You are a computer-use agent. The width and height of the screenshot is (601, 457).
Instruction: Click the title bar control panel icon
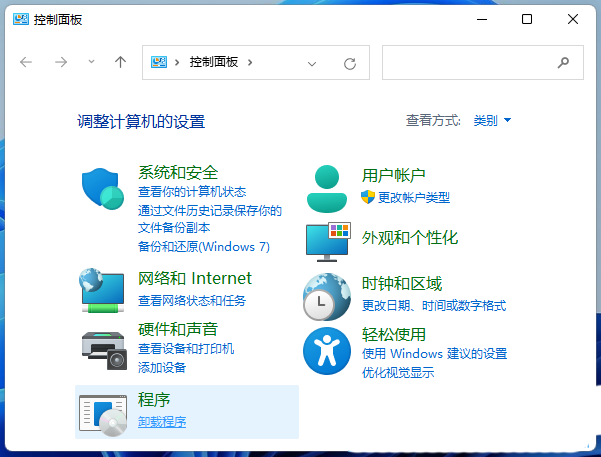click(x=21, y=19)
